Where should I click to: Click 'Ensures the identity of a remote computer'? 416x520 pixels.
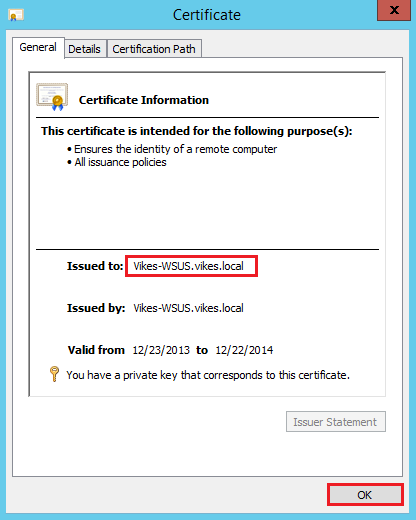pyautogui.click(x=175, y=149)
